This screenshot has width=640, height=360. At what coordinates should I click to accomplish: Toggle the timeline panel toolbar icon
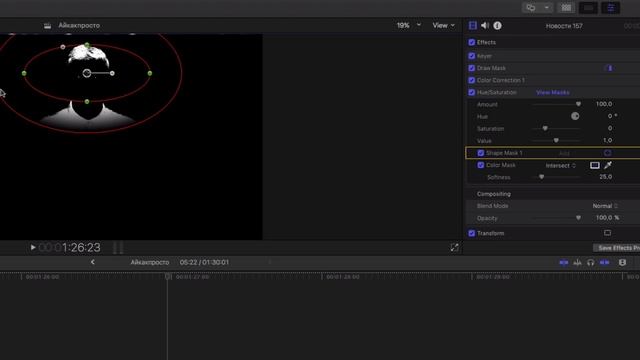(x=589, y=8)
